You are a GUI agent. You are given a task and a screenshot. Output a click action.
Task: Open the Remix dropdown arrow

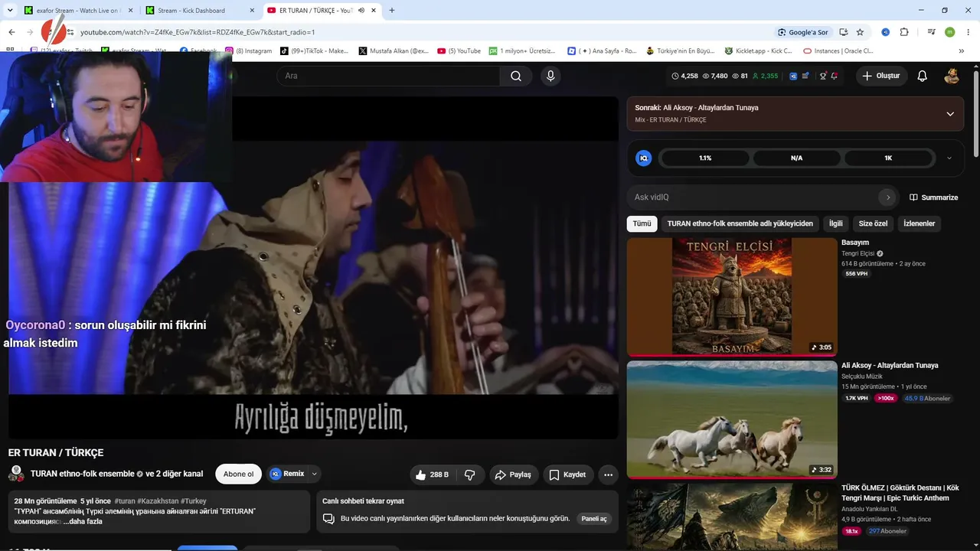click(315, 474)
